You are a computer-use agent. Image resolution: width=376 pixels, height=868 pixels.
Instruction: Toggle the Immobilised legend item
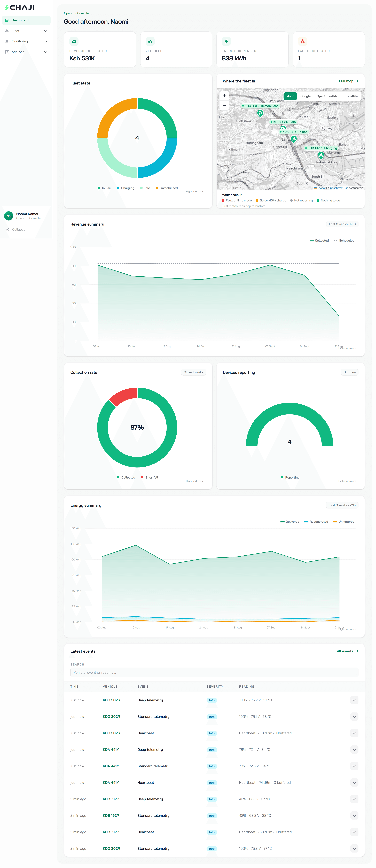[x=167, y=188]
